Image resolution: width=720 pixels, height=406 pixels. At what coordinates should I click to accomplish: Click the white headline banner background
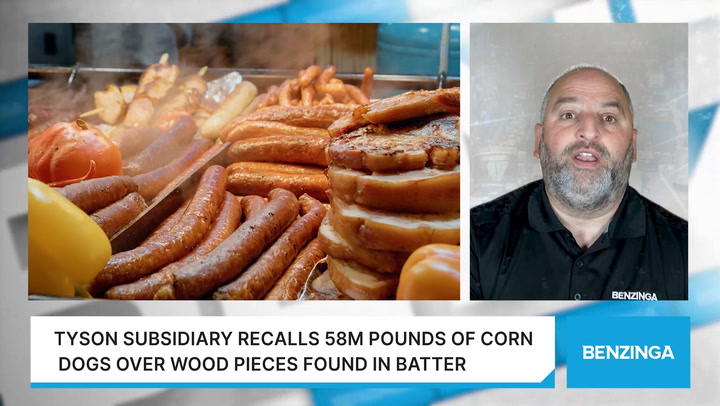tap(292, 350)
